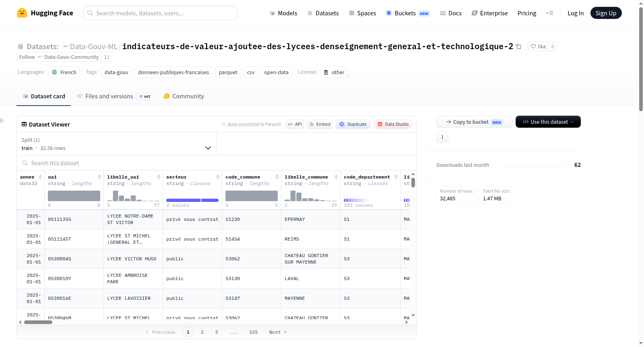
Task: Click the parquet tag
Action: tap(228, 72)
